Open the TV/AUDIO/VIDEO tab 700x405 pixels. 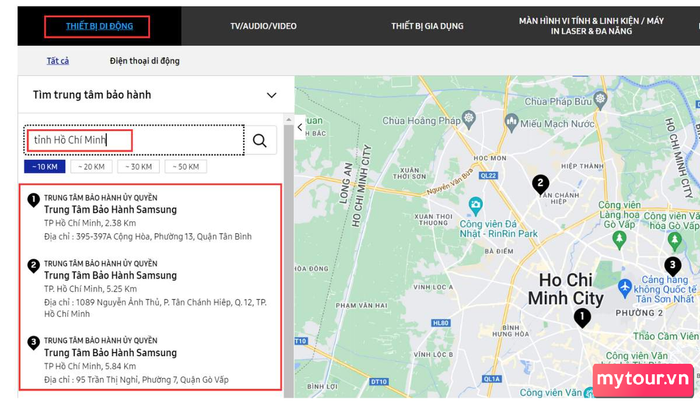[x=263, y=26]
